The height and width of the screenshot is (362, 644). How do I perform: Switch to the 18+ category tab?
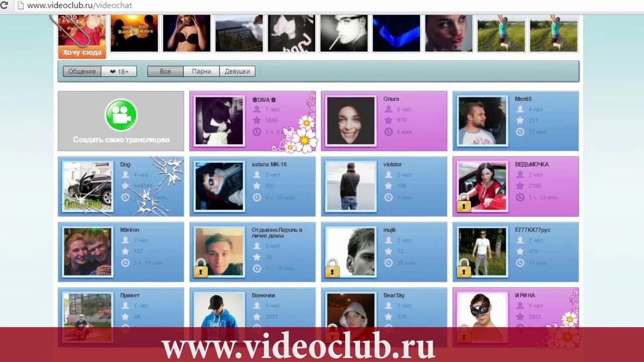[119, 71]
